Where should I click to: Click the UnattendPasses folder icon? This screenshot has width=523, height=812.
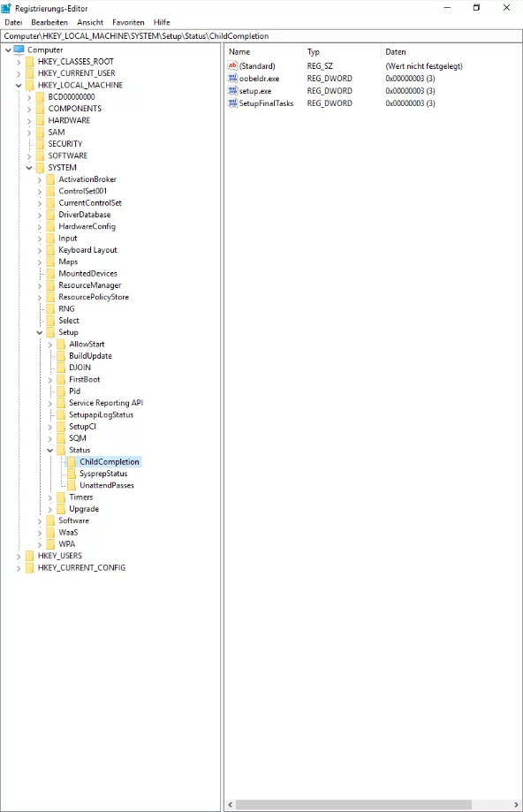pos(72,485)
